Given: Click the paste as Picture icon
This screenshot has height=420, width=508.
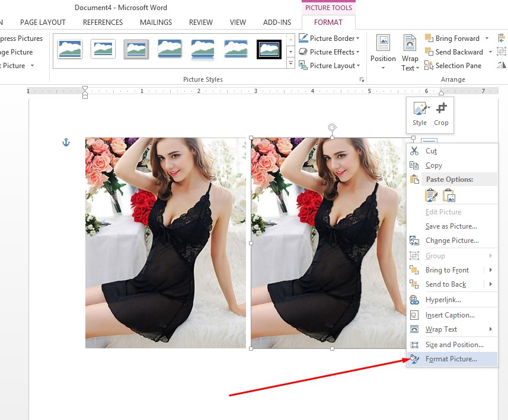Looking at the screenshot, I should [449, 195].
